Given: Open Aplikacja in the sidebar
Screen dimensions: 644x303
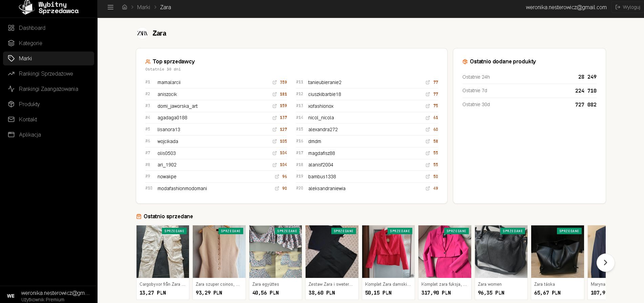Looking at the screenshot, I should (48, 135).
